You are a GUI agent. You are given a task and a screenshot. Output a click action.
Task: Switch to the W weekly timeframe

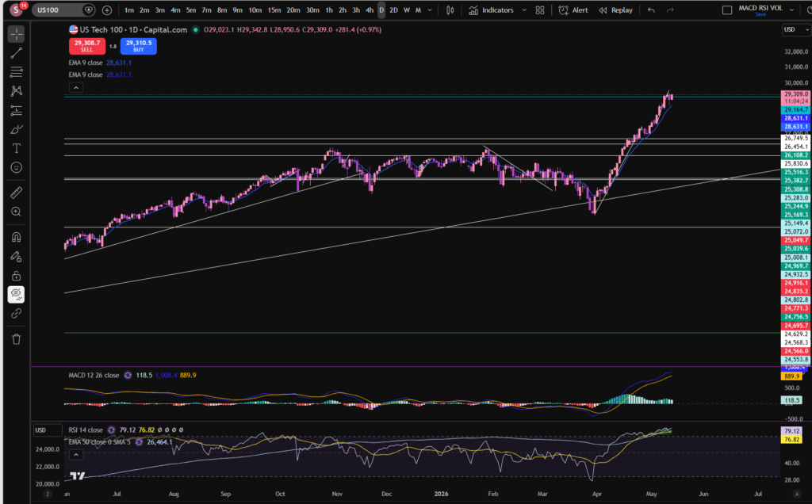click(407, 10)
